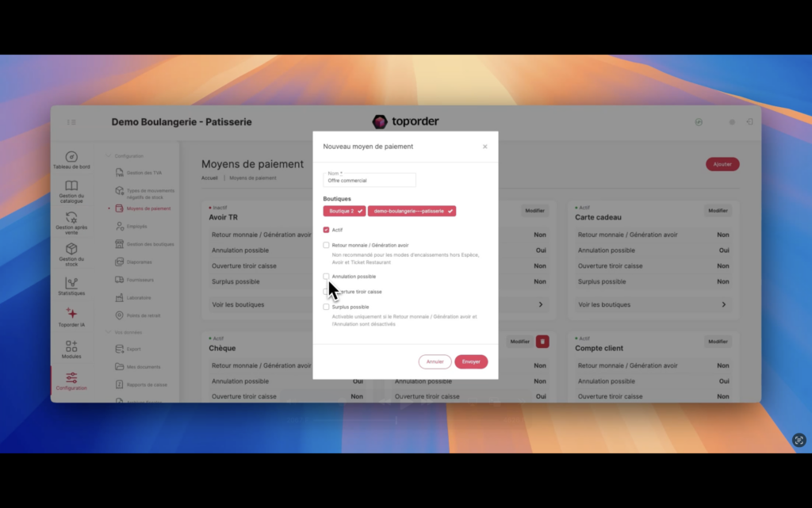Image resolution: width=812 pixels, height=508 pixels.
Task: Go to Employés in configuration menu
Action: (137, 227)
